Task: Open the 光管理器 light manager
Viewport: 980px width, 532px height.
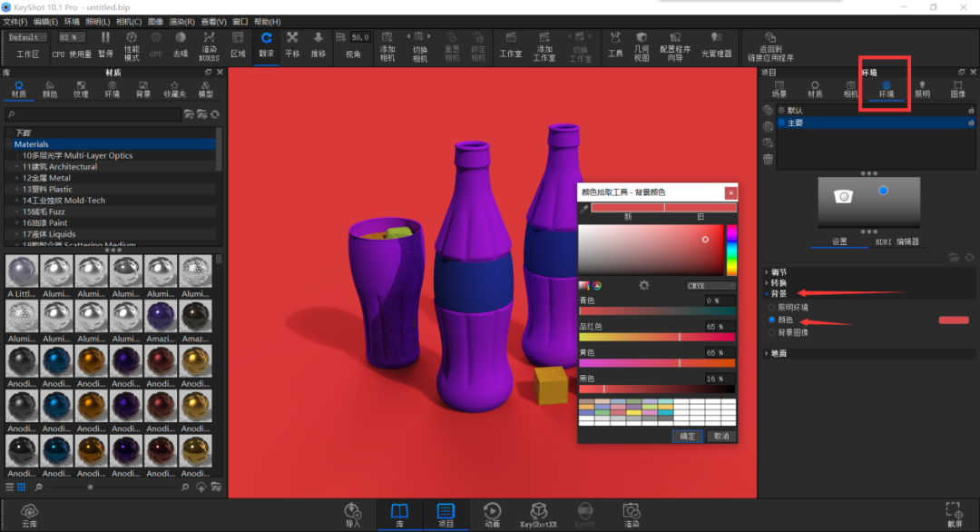Action: 716,45
